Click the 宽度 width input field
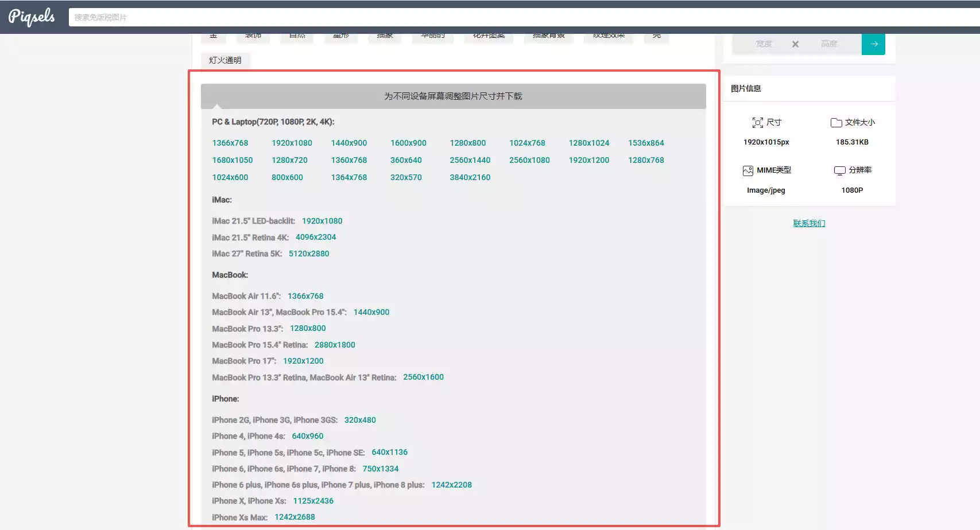Viewport: 980px width, 530px height. (x=764, y=44)
